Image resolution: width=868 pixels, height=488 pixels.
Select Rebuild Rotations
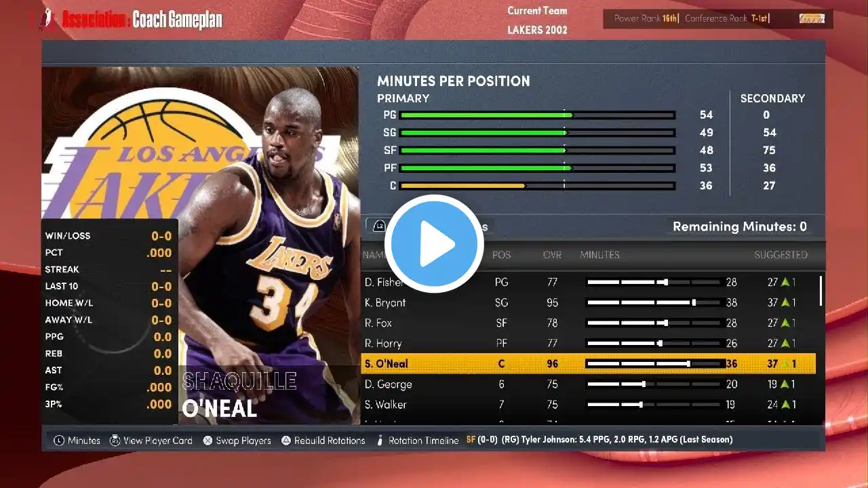pyautogui.click(x=330, y=441)
